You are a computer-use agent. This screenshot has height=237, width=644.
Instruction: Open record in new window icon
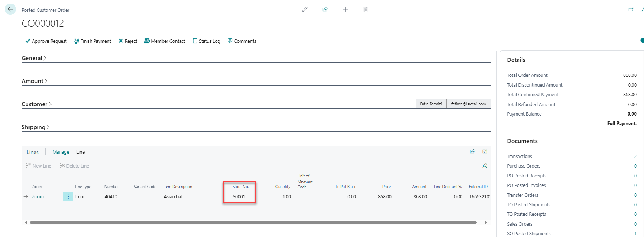click(631, 10)
